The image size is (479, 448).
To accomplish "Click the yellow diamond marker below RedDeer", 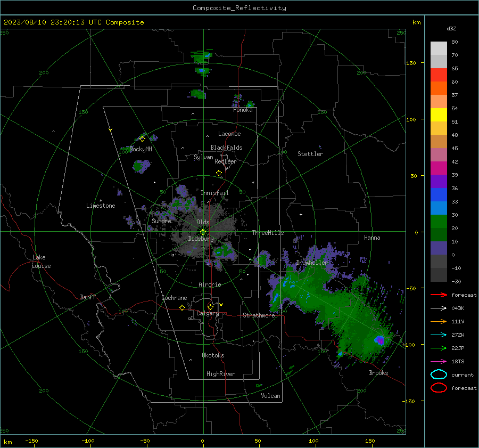I will point(219,173).
